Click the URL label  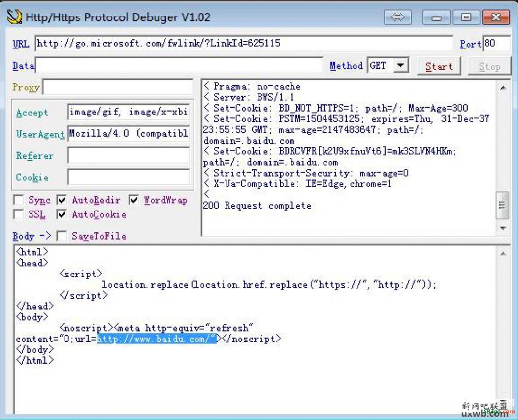[21, 44]
